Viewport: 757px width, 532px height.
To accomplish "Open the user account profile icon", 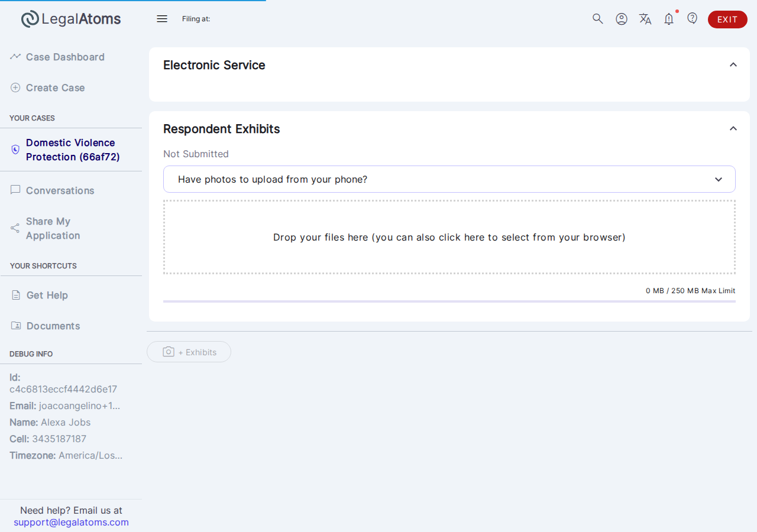I will tap(622, 19).
